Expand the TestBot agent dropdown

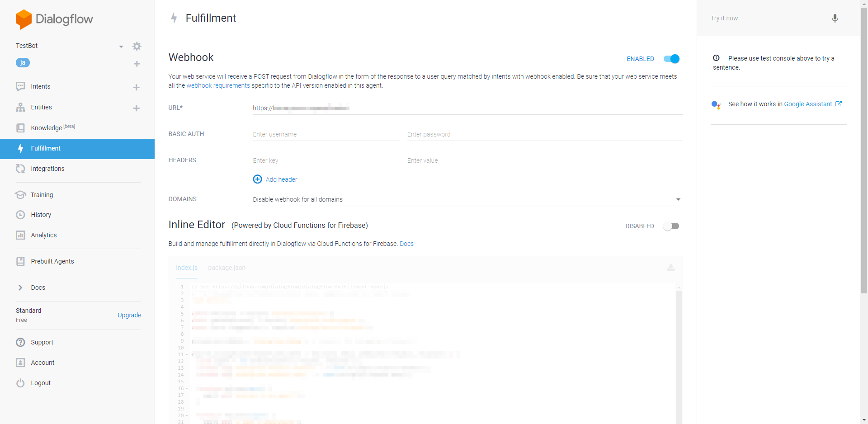(x=121, y=46)
